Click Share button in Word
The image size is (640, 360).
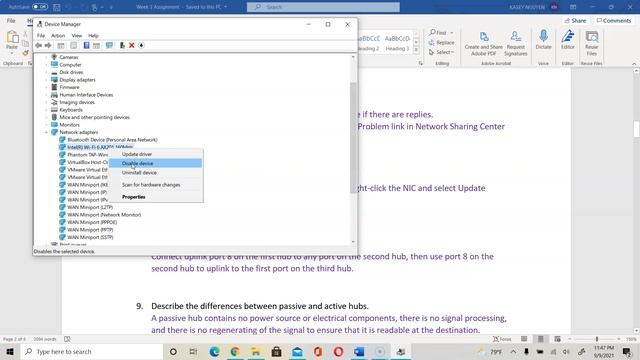coord(575,20)
